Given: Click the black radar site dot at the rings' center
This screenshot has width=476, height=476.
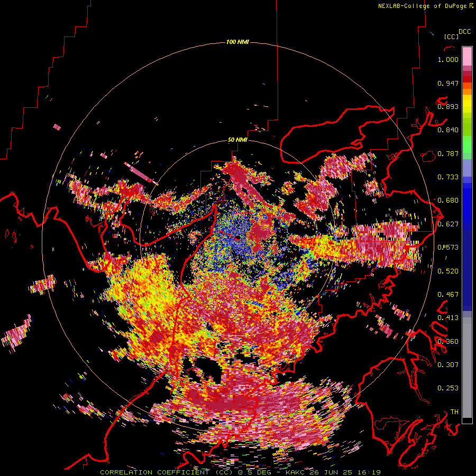Looking at the screenshot, I should coord(237,237).
